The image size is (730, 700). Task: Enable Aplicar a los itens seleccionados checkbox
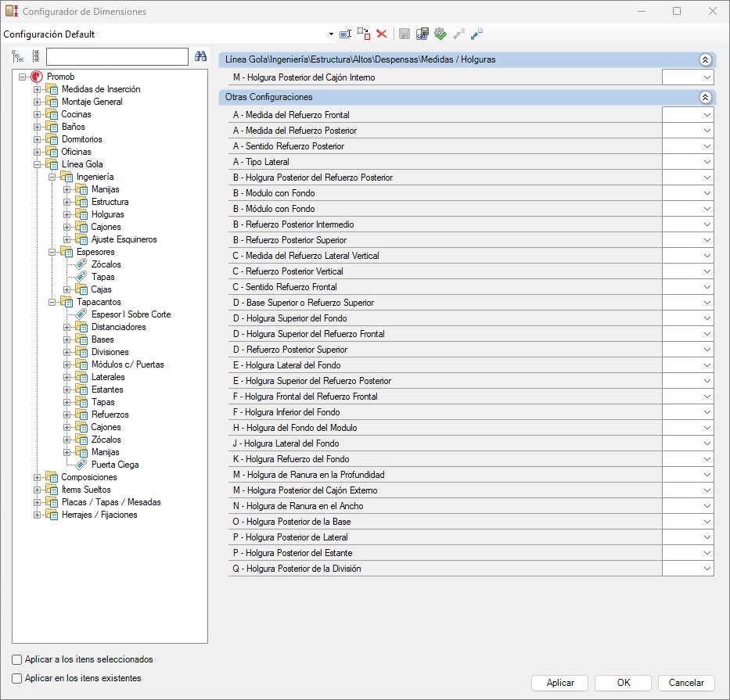point(17,659)
